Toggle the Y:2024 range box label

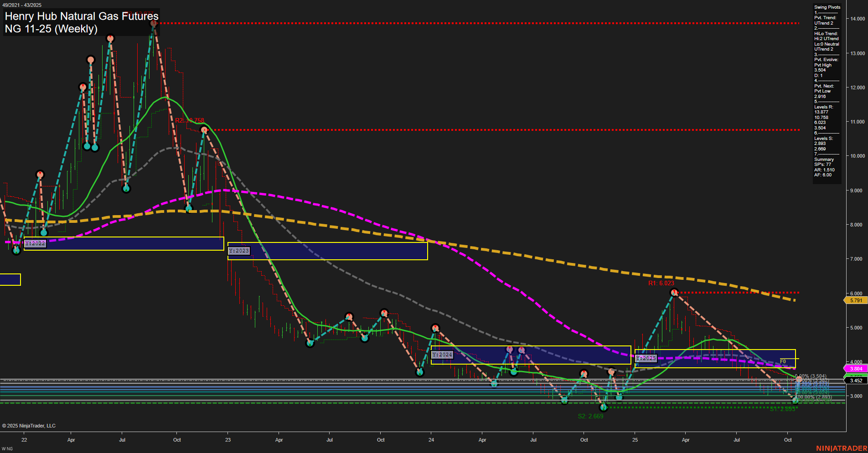[443, 354]
